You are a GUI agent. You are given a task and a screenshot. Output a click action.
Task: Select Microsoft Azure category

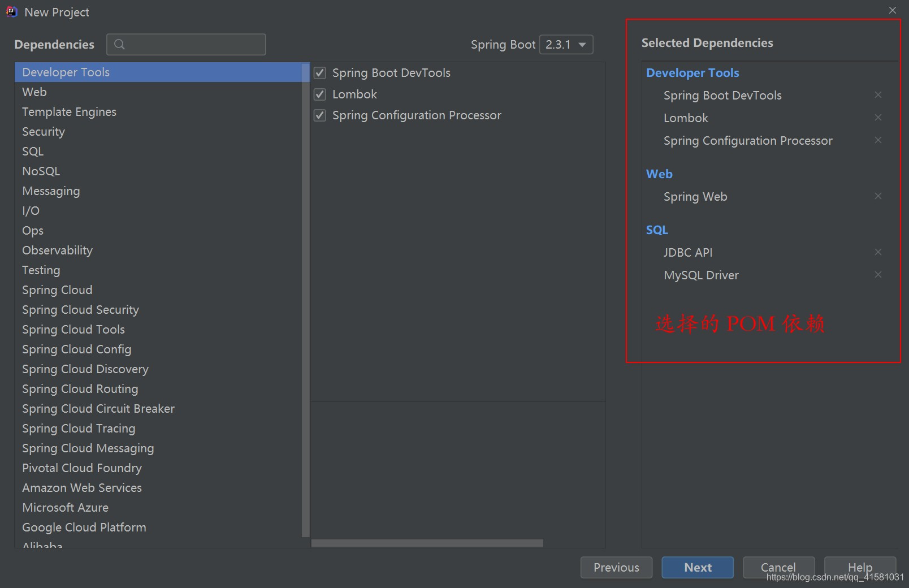(x=158, y=508)
